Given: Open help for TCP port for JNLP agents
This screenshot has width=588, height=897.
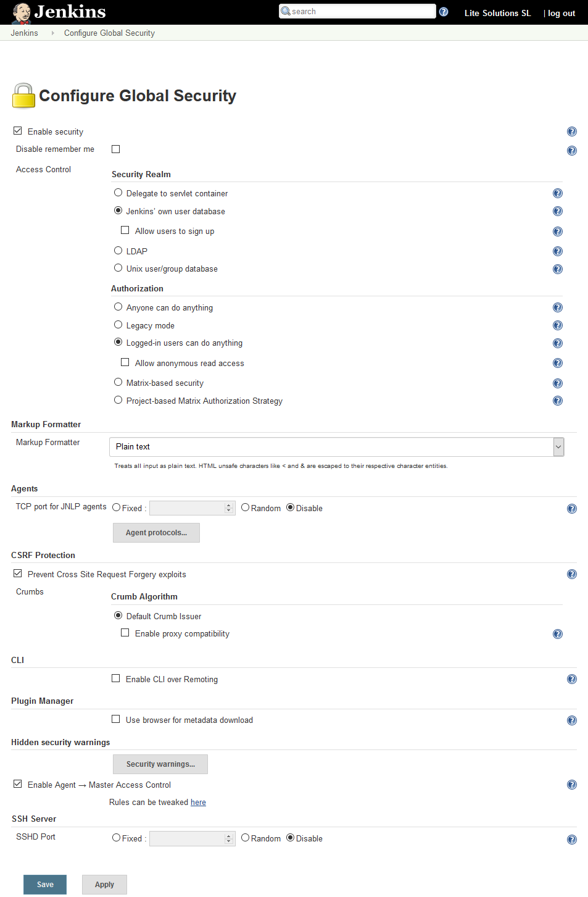Looking at the screenshot, I should 572,509.
